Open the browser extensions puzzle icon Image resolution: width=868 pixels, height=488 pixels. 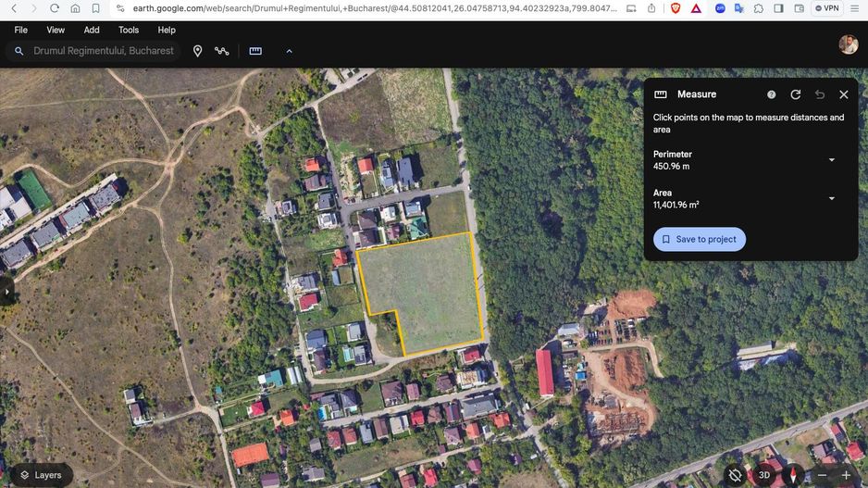click(x=759, y=8)
